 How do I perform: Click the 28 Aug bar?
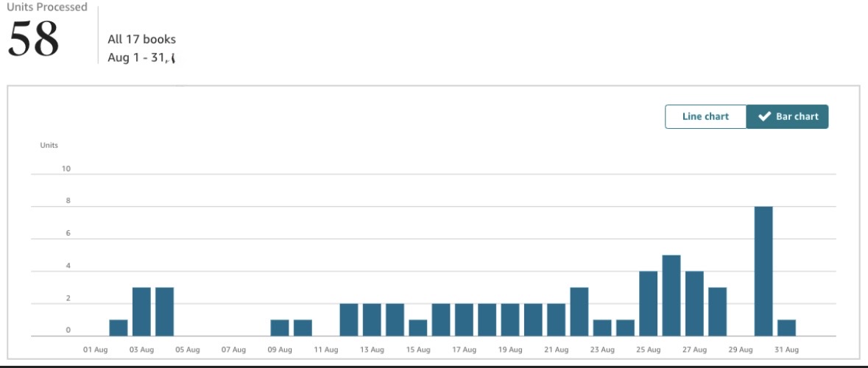click(x=717, y=311)
